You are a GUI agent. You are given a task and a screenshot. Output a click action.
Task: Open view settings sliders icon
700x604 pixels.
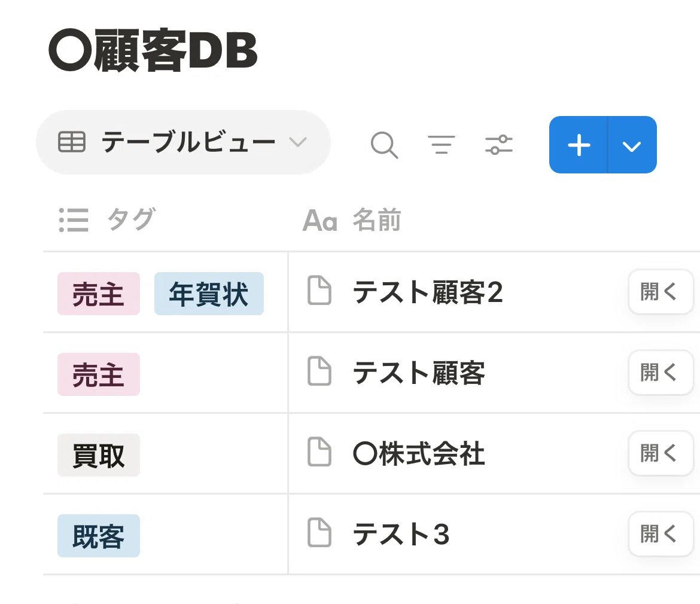point(498,145)
